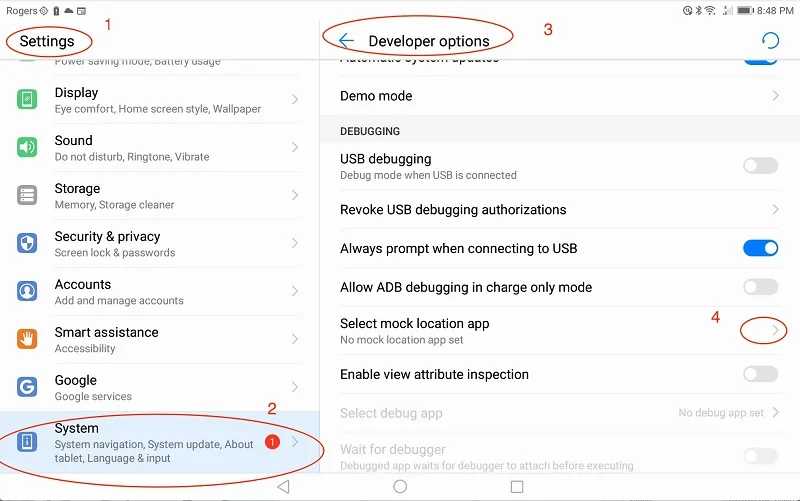The height and width of the screenshot is (501, 800).
Task: Tap the Android home circle button
Action: [x=400, y=487]
